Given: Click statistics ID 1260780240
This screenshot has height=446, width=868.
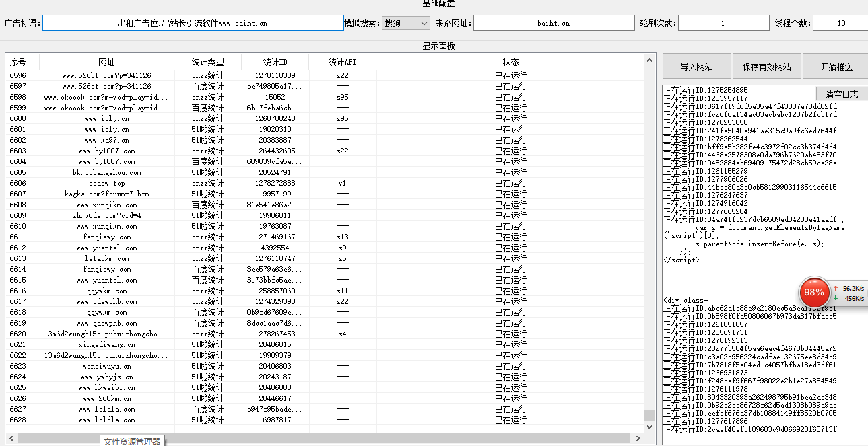Looking at the screenshot, I should pos(275,118).
